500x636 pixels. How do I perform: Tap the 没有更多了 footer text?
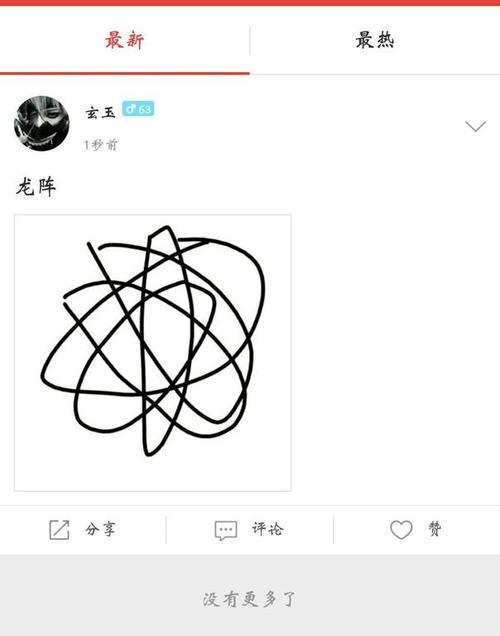click(249, 599)
